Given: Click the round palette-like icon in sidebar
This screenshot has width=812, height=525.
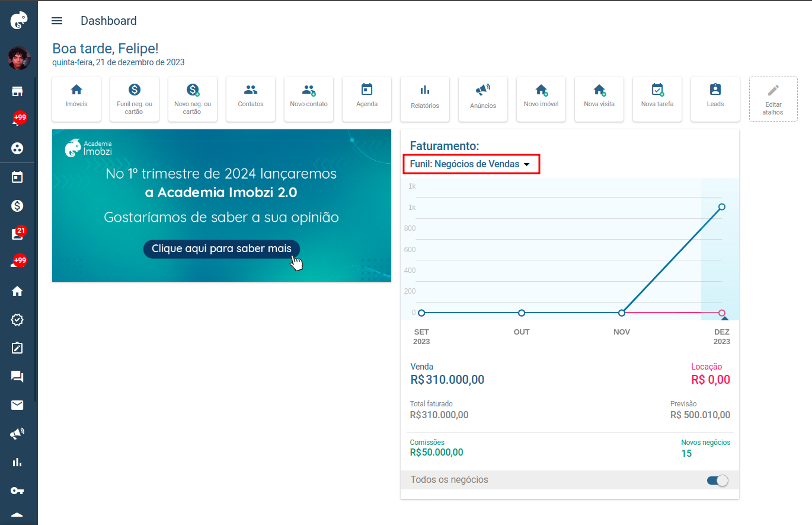Looking at the screenshot, I should click(x=17, y=148).
